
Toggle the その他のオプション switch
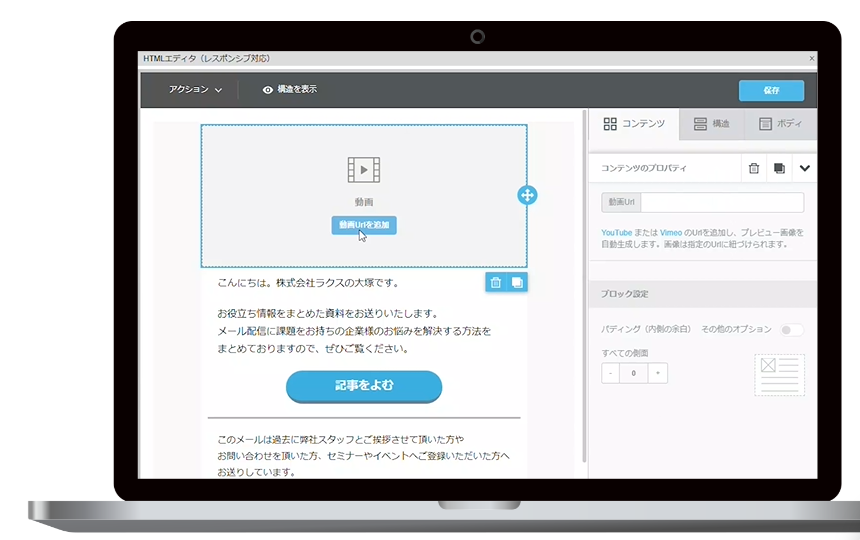point(792,330)
